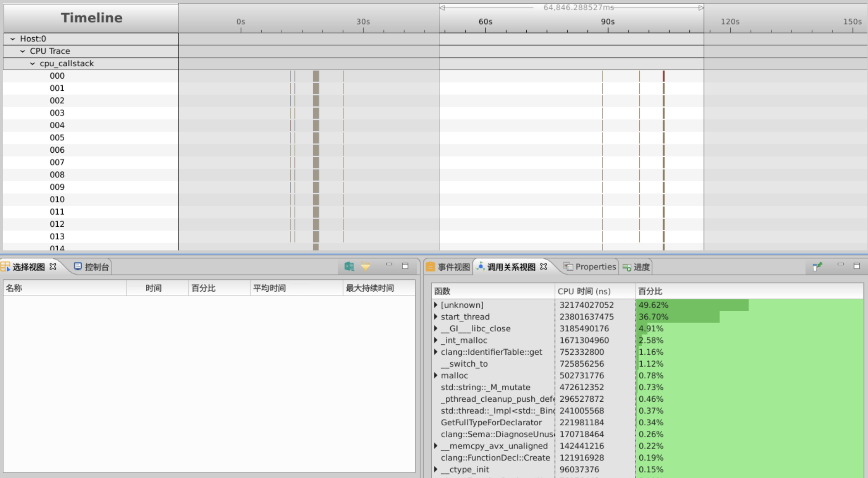The height and width of the screenshot is (478, 868).
Task: Click CPU time value 725856256
Action: pyautogui.click(x=582, y=364)
